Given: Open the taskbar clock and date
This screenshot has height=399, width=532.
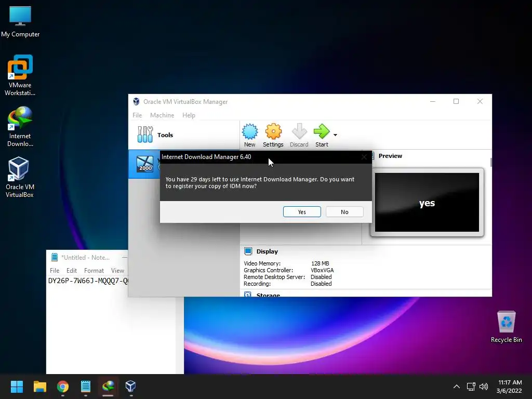Looking at the screenshot, I should click(x=509, y=387).
